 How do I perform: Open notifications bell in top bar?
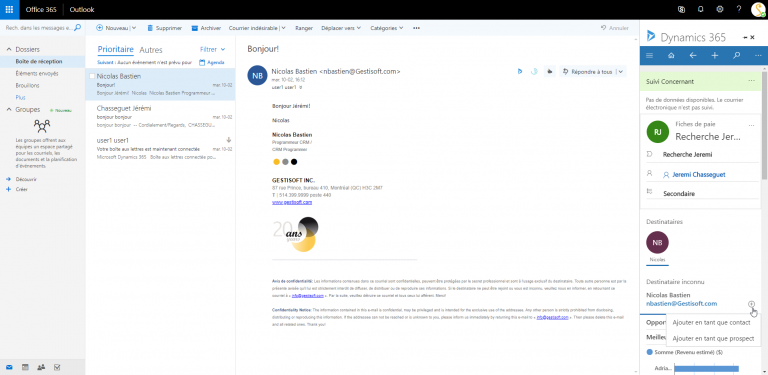(700, 9)
